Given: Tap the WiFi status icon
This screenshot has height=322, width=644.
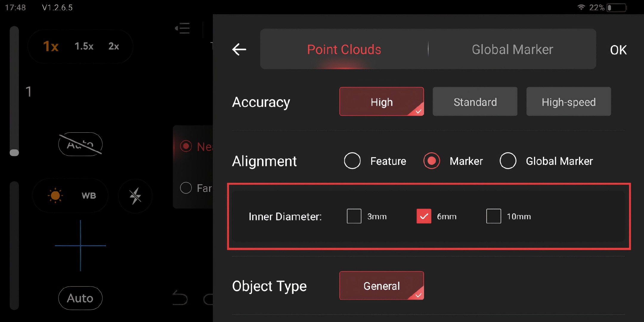Looking at the screenshot, I should (581, 7).
